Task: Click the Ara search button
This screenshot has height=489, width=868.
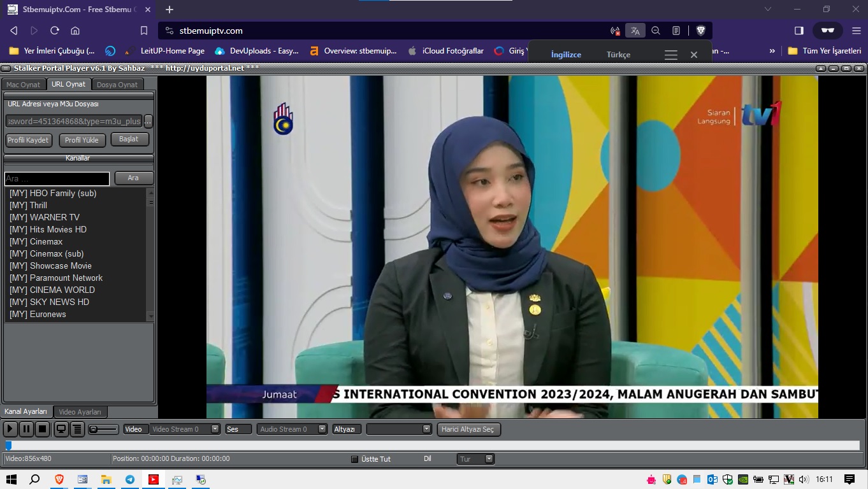Action: (x=133, y=178)
